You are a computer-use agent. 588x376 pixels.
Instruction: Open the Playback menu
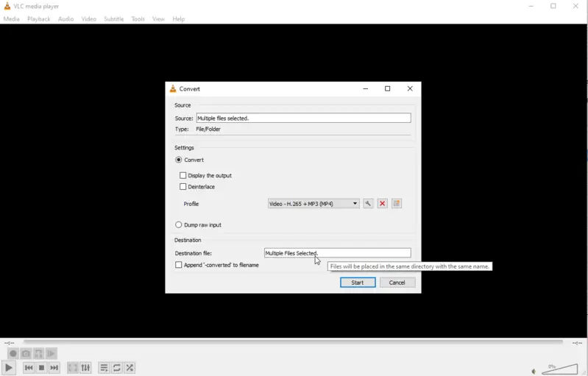[x=38, y=18]
